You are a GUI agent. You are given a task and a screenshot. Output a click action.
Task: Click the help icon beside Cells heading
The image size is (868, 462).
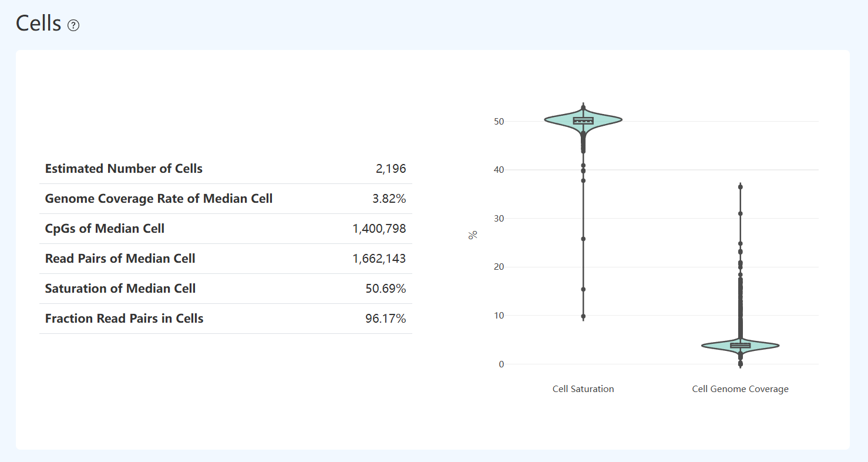tap(73, 25)
